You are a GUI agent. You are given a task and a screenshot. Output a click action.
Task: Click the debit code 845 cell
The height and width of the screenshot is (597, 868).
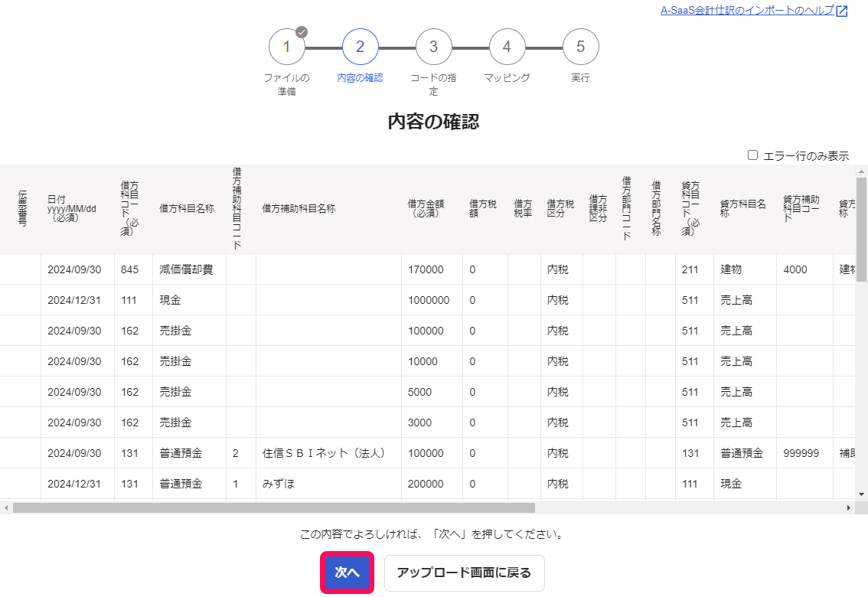[133, 269]
